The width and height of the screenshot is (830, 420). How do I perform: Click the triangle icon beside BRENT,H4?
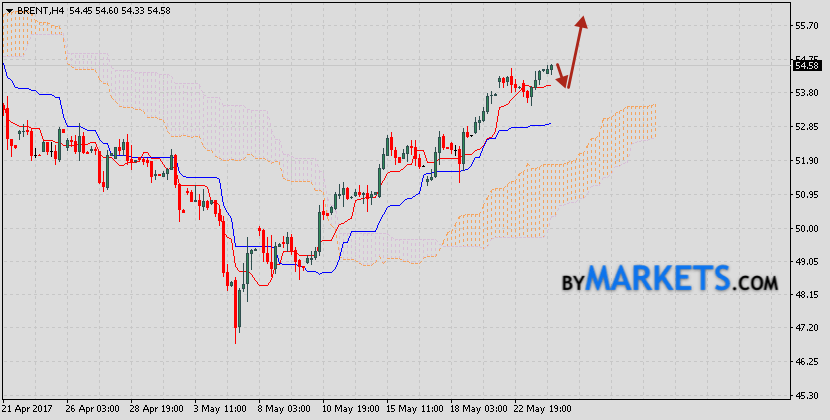point(9,9)
